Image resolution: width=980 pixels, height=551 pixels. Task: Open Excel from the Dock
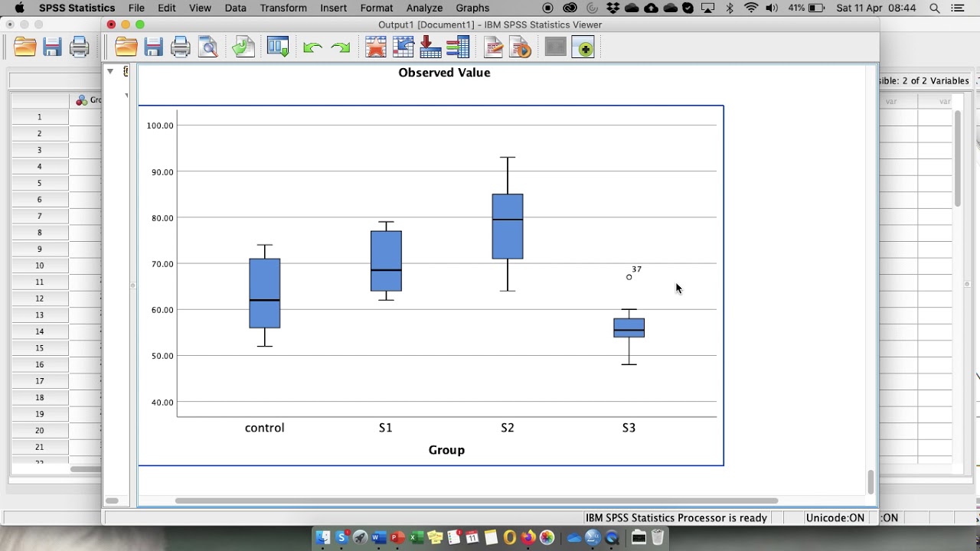click(x=416, y=538)
